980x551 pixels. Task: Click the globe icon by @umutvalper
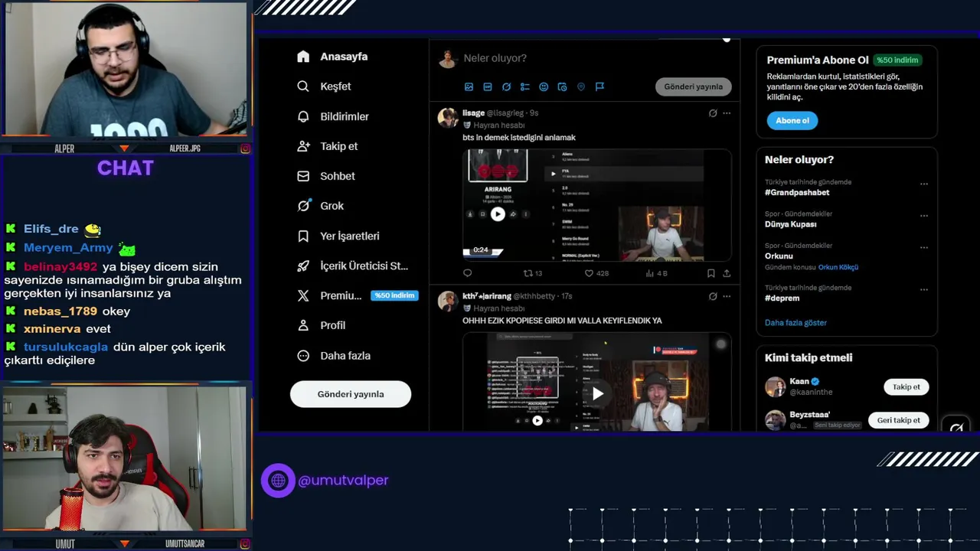point(278,481)
